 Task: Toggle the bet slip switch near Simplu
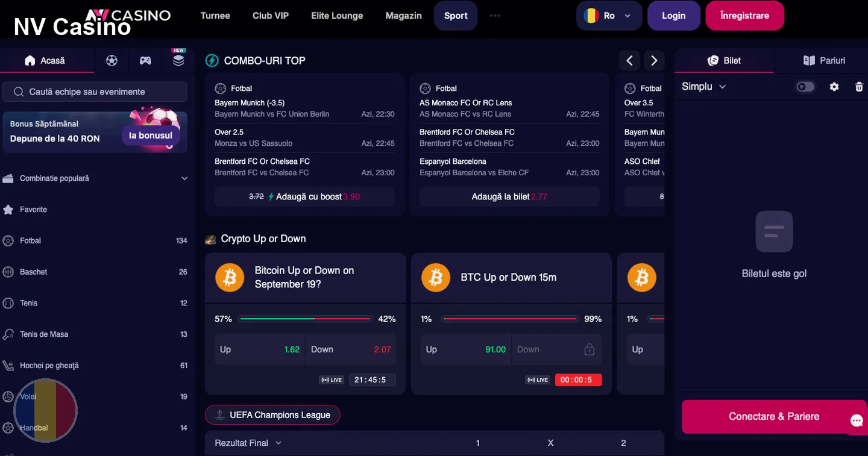click(805, 87)
